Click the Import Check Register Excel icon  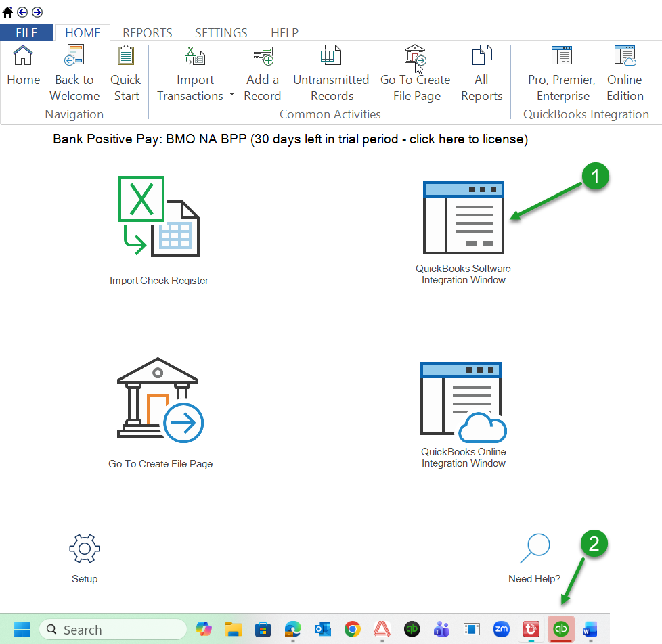(158, 216)
